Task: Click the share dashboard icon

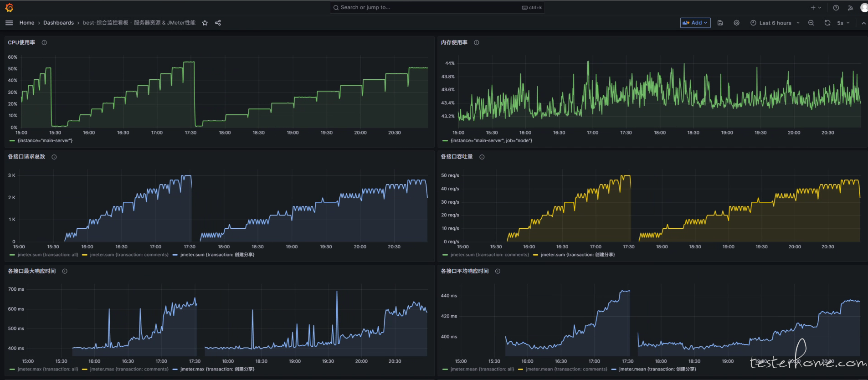Action: [x=218, y=23]
